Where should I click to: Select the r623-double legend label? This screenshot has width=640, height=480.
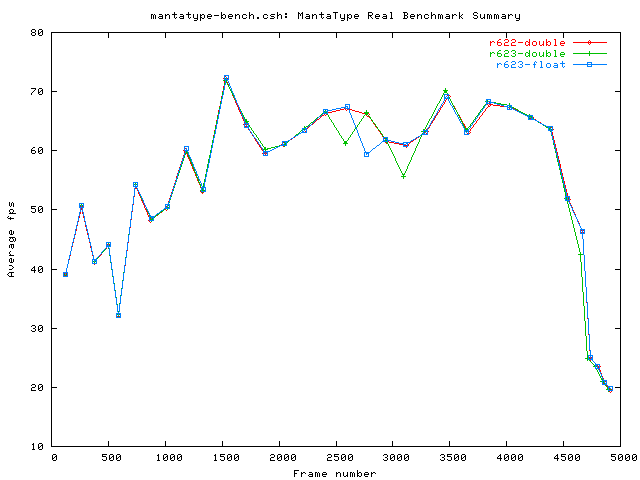527,54
